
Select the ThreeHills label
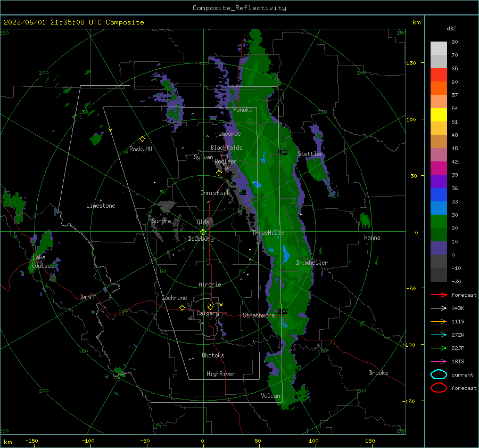click(268, 233)
